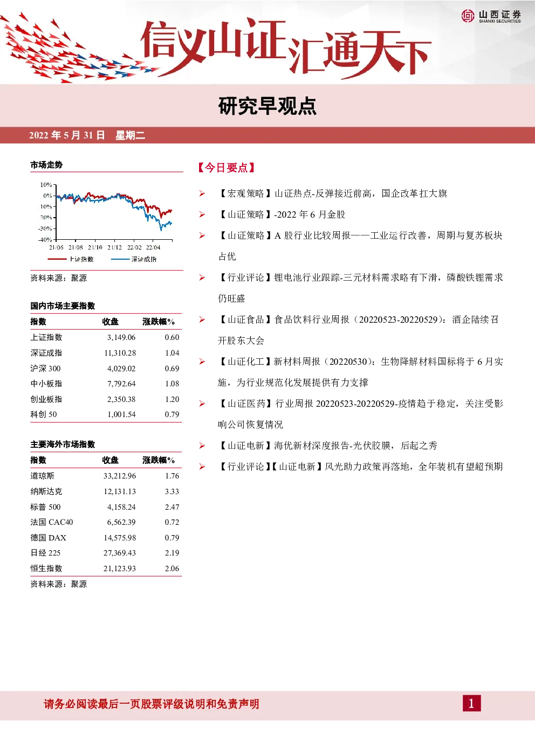Select the 纳斯达克 row in overseas indices
The height and width of the screenshot is (756, 535).
click(105, 491)
